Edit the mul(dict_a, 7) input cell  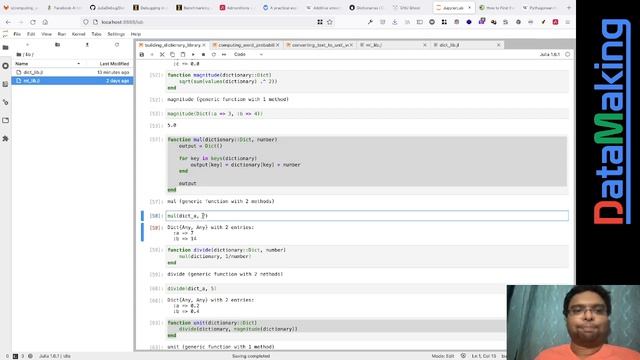point(367,216)
